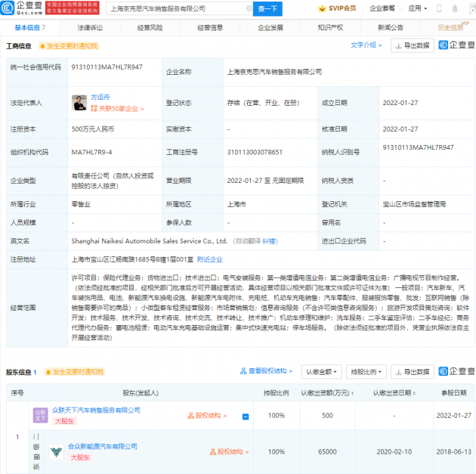Open notifications bell icon
The height and width of the screenshot is (474, 476).
tap(455, 8)
